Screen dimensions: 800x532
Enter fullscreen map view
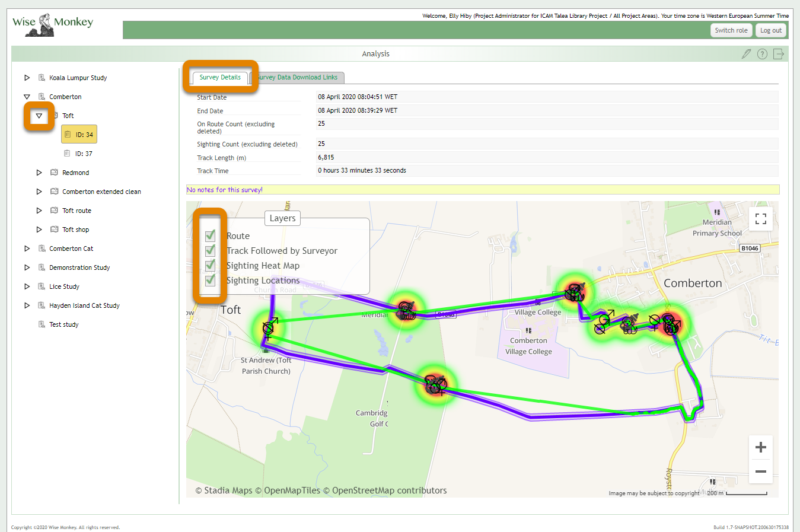tap(761, 219)
